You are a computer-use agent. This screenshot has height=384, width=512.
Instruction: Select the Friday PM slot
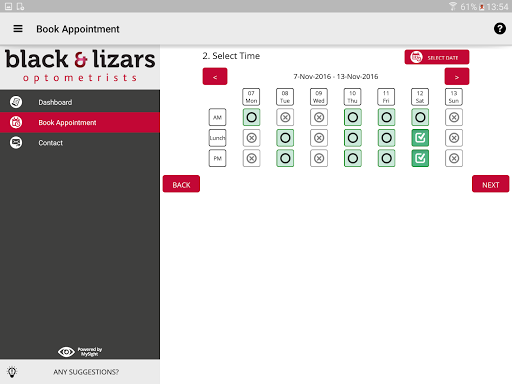pos(386,158)
